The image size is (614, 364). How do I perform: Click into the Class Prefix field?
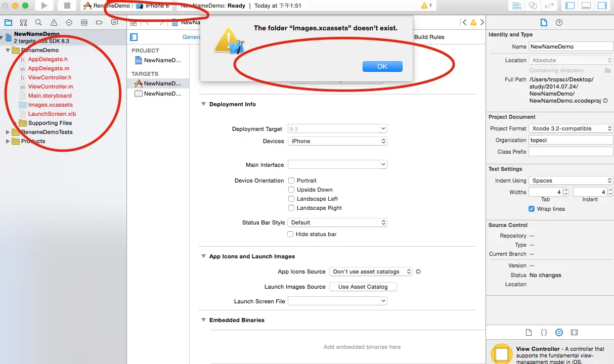tap(571, 152)
